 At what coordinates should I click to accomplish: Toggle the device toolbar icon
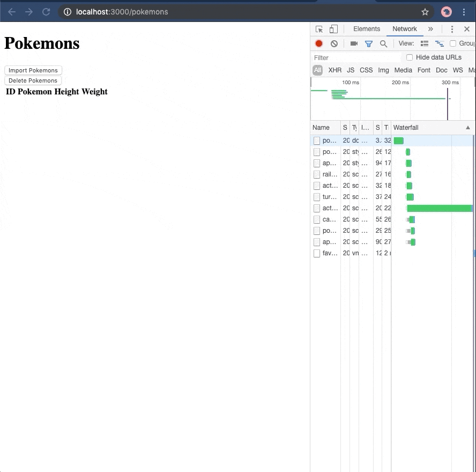pos(333,29)
